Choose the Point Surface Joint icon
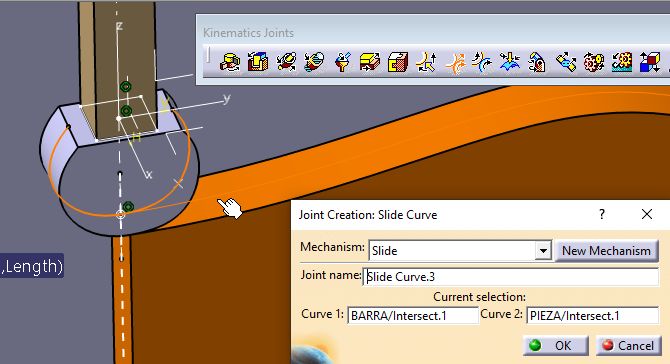670x364 pixels. (510, 62)
